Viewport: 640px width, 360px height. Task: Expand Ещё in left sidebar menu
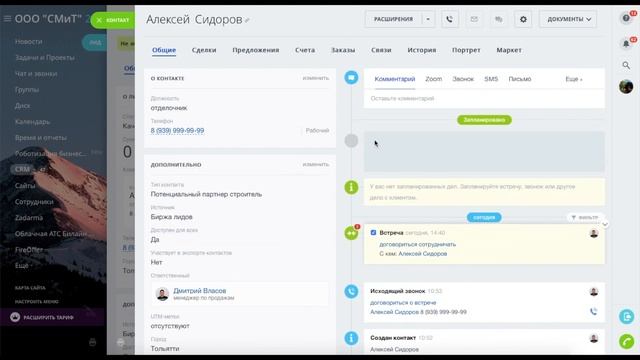click(x=22, y=266)
